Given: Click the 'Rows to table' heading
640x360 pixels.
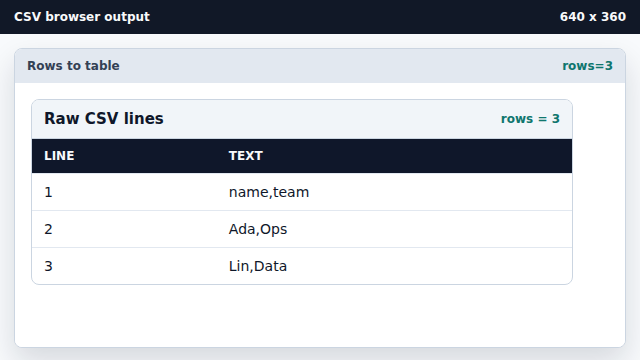Looking at the screenshot, I should click(x=73, y=66).
